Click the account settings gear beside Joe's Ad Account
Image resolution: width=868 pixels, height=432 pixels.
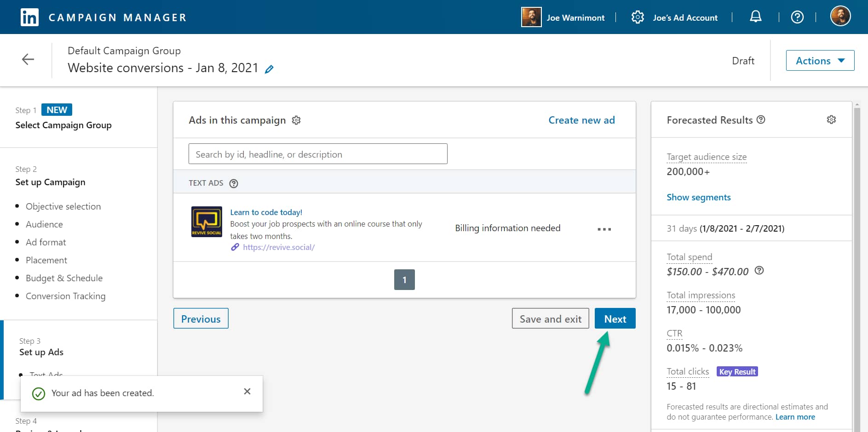(638, 17)
